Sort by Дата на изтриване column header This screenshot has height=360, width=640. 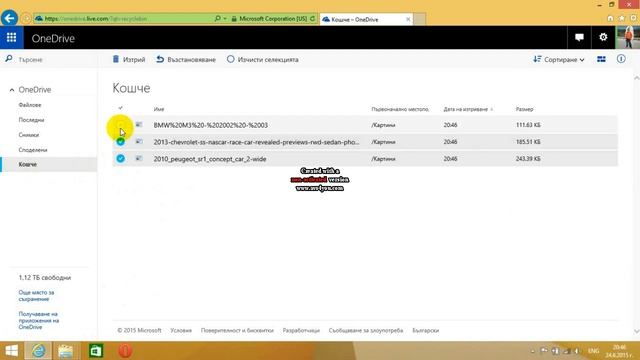(466, 109)
